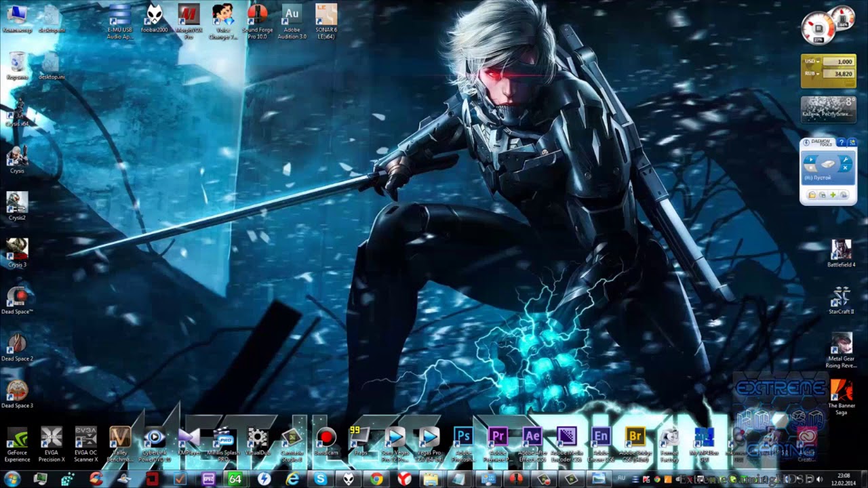Open Adobe Premiere Pro shortcut

click(x=498, y=444)
